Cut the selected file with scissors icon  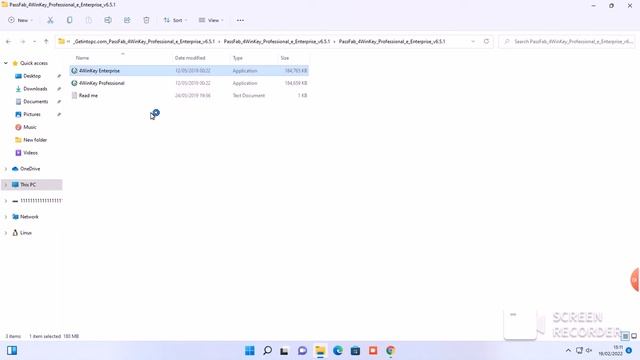click(x=50, y=20)
